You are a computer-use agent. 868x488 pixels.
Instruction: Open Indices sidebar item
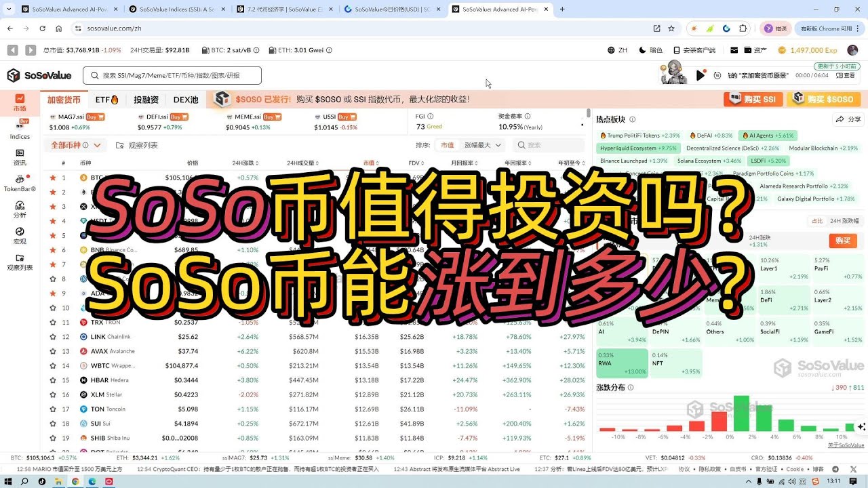(x=20, y=129)
